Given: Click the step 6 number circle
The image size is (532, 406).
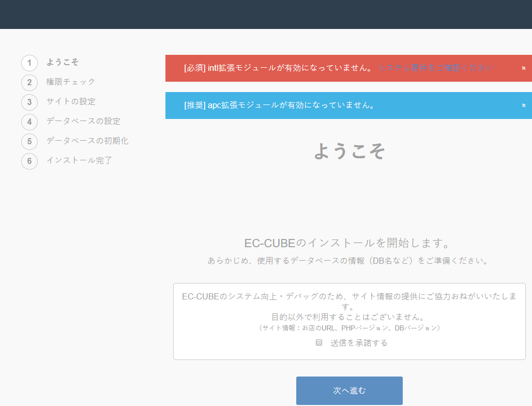Looking at the screenshot, I should coord(29,161).
